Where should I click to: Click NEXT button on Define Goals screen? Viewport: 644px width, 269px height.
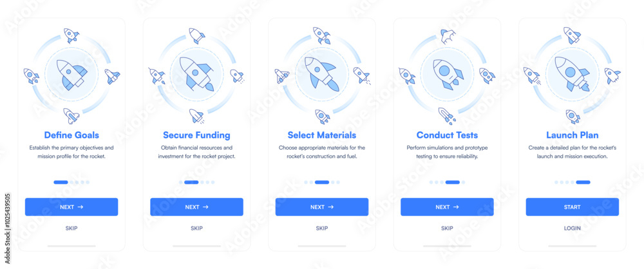pyautogui.click(x=71, y=207)
